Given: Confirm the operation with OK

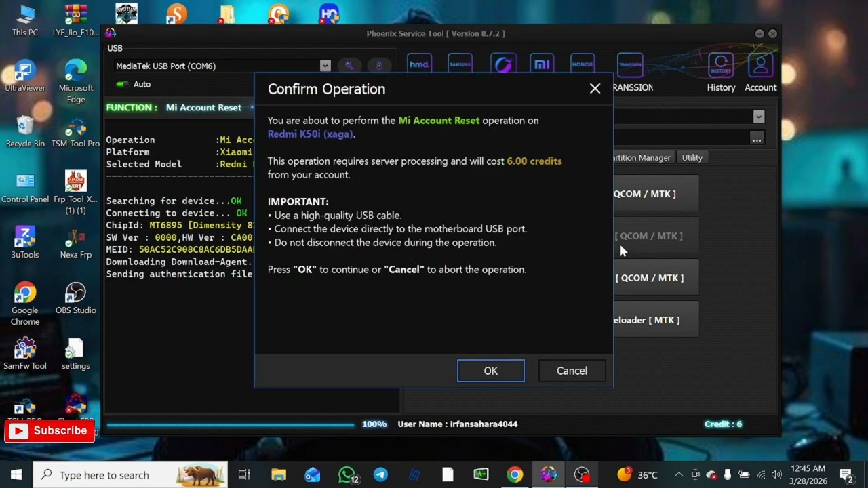Looking at the screenshot, I should tap(490, 371).
